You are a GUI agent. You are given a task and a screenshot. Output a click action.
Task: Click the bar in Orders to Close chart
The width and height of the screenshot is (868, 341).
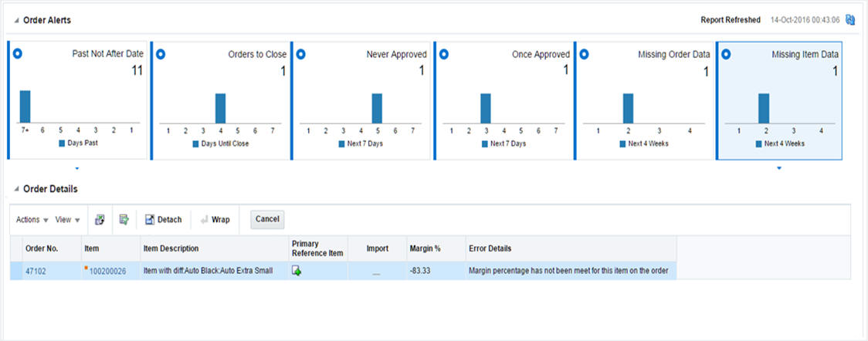220,108
